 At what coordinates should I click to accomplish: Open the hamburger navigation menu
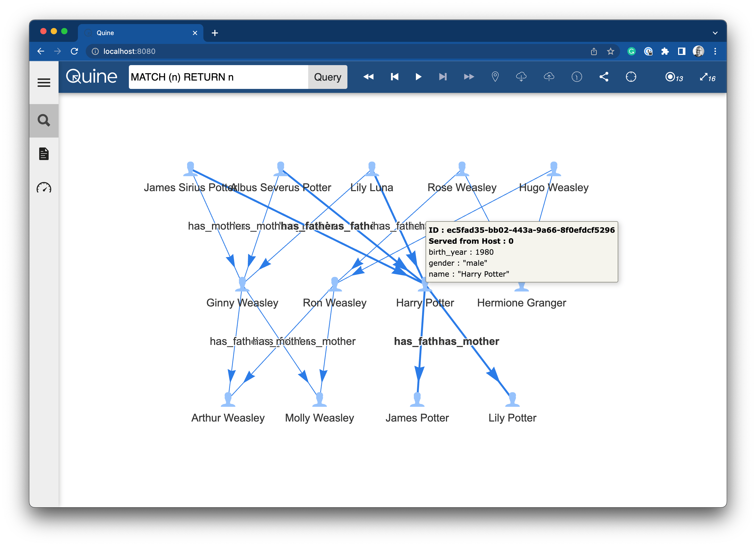tap(44, 82)
